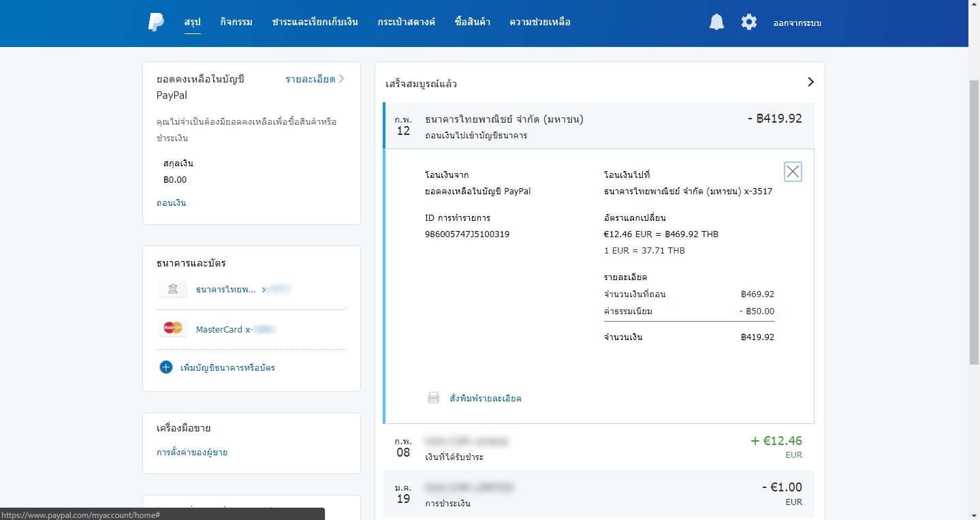Open the notifications bell

point(716,22)
